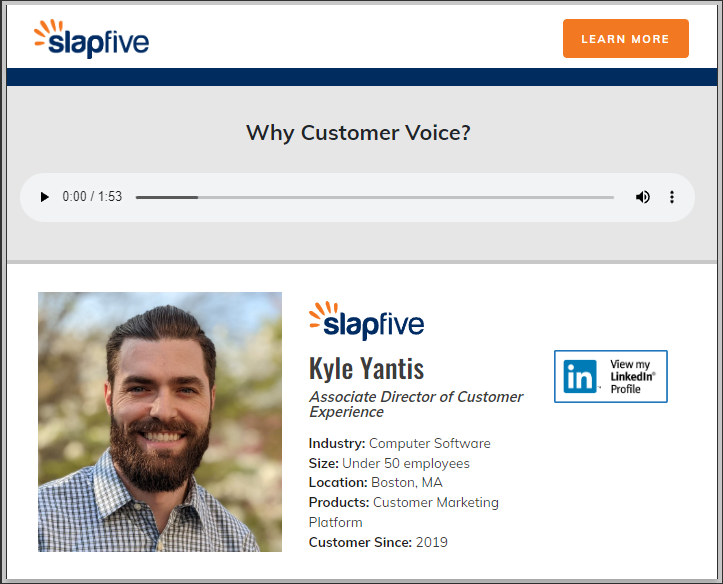Viewport: 723px width, 584px height.
Task: Click the Customer Since: 2019 line
Action: pyautogui.click(x=378, y=542)
